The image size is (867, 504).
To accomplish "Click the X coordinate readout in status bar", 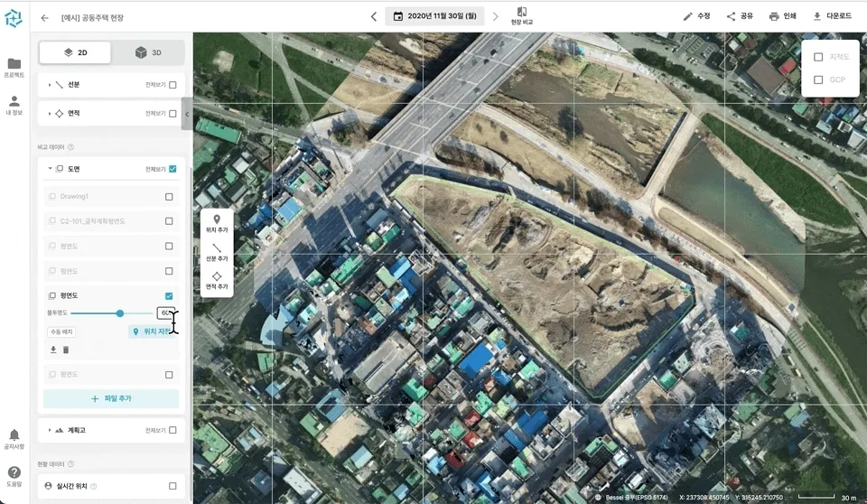I will coord(704,498).
